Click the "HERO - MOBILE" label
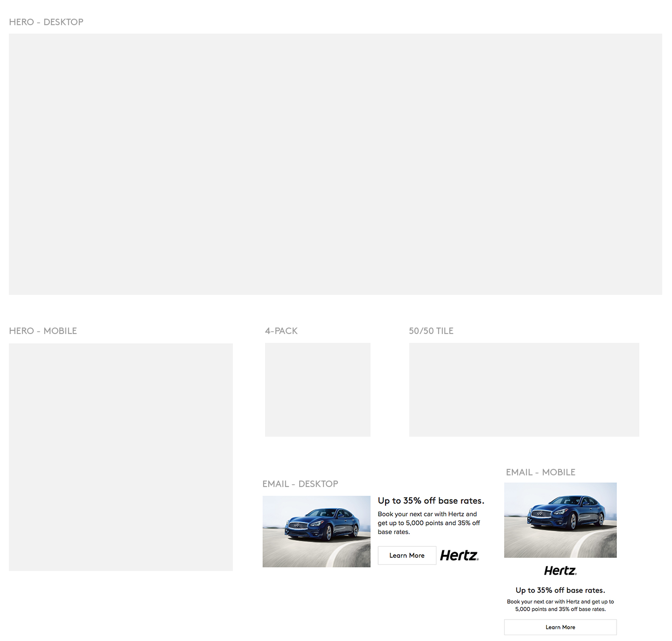Screen dimensions: 672x641 (x=43, y=331)
